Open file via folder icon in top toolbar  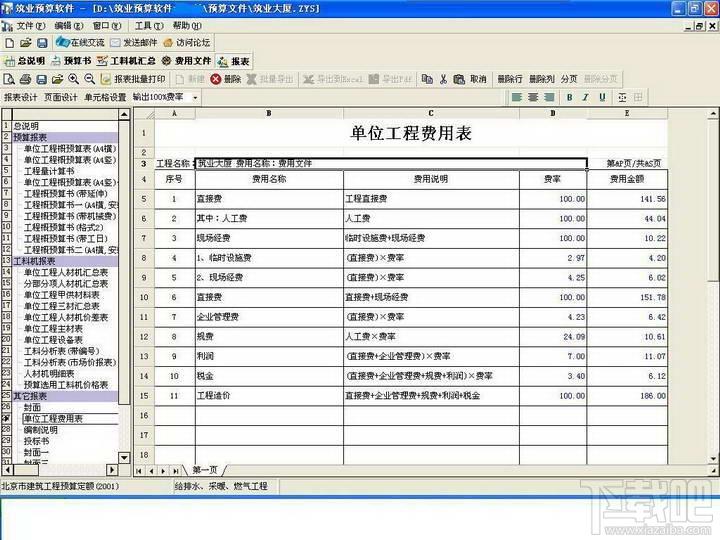point(26,43)
